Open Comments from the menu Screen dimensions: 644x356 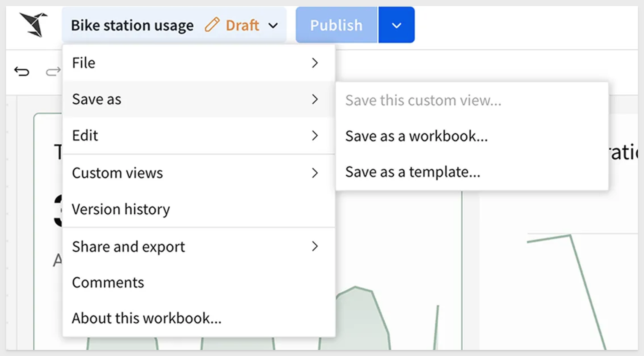coord(108,282)
